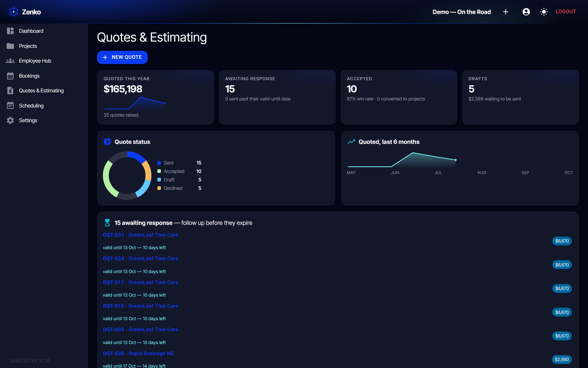Screen dimensions: 588x368
Task: Click the hourglass icon beside awaiting response
Action: tap(107, 223)
